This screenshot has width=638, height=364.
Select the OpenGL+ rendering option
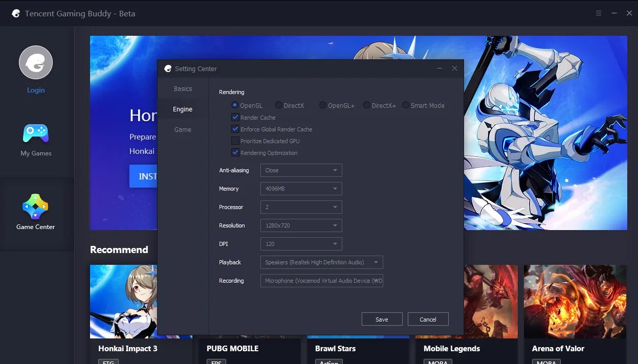(x=322, y=105)
